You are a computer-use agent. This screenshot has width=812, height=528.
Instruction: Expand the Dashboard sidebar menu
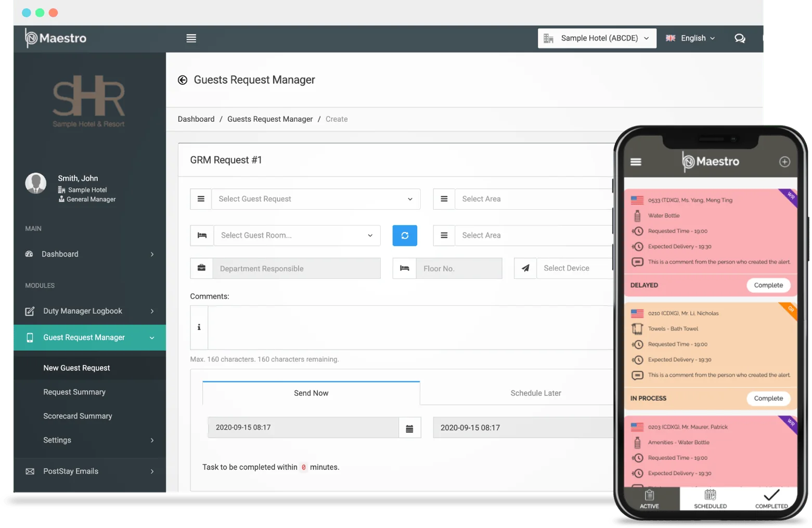pos(89,254)
